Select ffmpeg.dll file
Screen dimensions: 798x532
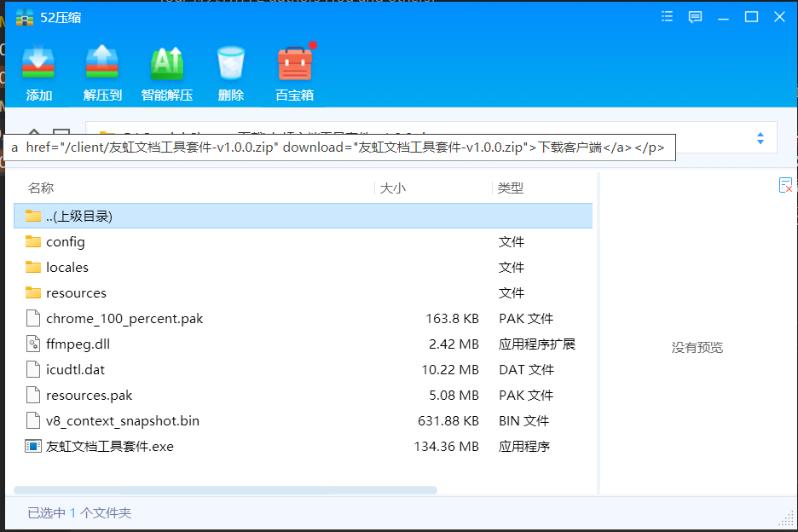78,344
